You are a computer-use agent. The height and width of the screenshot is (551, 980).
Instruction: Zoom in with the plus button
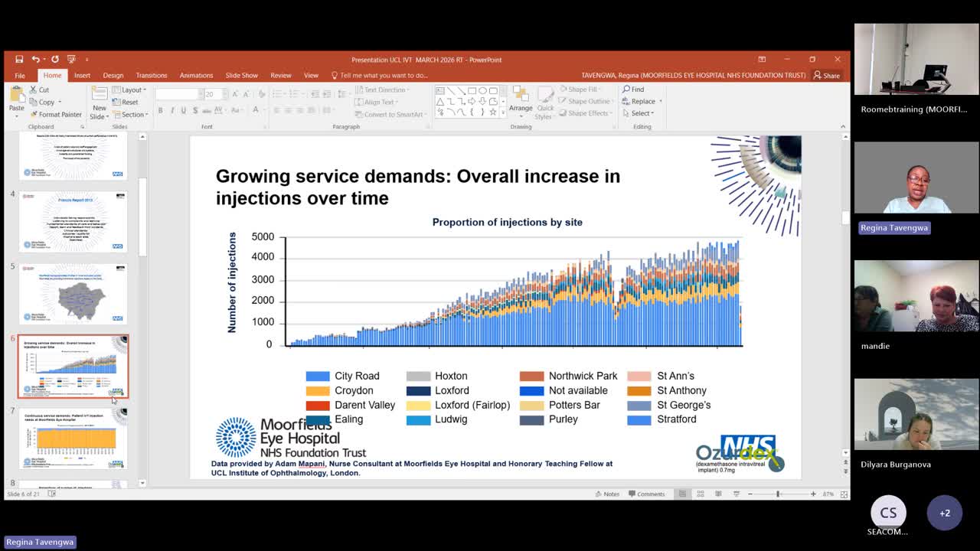click(x=813, y=494)
